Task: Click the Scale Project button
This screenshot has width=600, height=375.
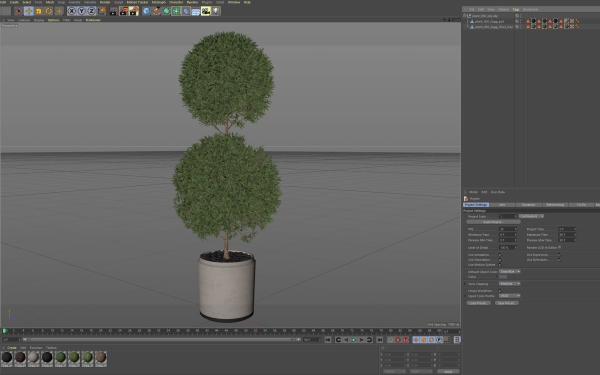Action: pyautogui.click(x=493, y=222)
